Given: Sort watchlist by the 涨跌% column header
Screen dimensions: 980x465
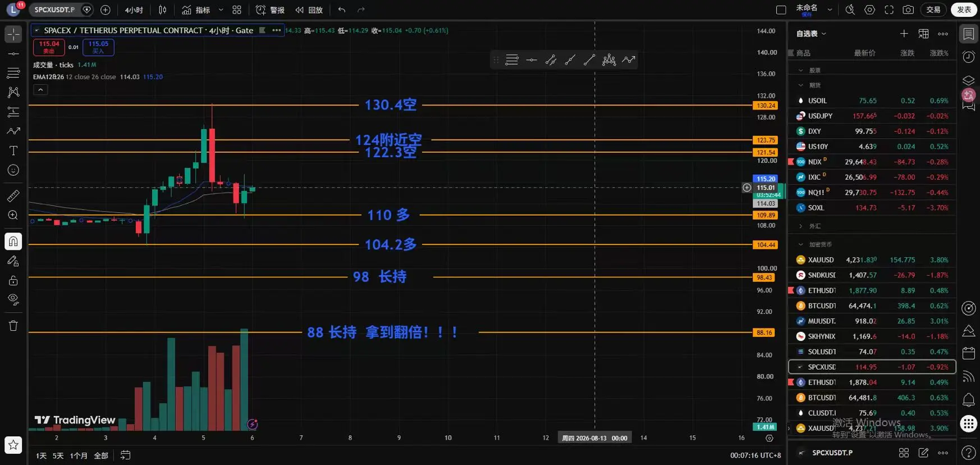Looking at the screenshot, I should click(939, 53).
